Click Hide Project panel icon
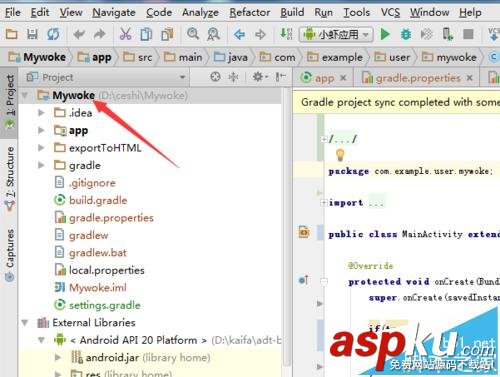 pos(280,77)
